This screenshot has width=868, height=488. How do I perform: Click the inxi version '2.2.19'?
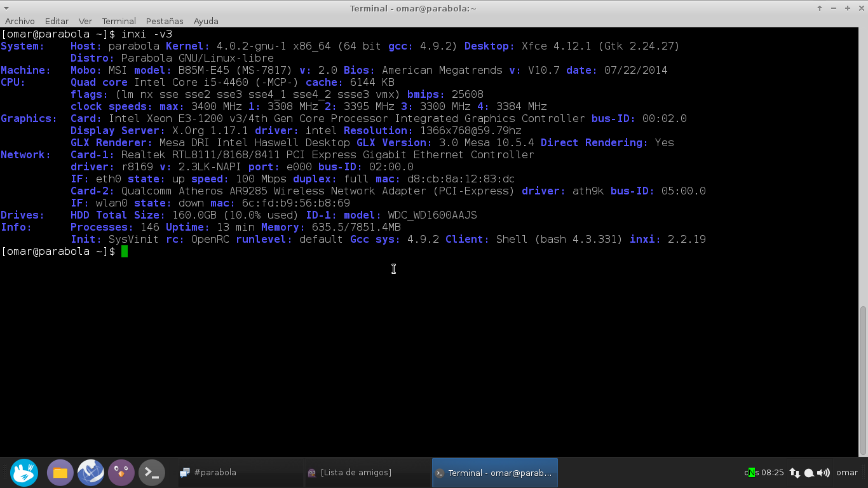pyautogui.click(x=687, y=240)
